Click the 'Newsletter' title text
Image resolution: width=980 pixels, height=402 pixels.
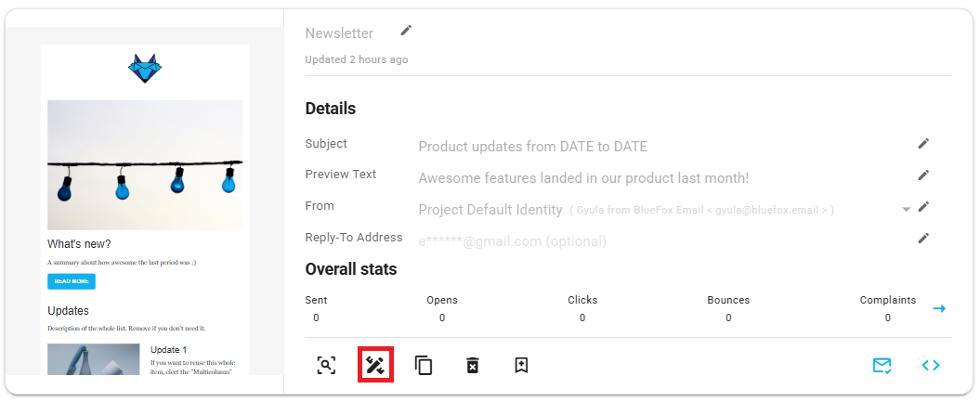339,33
